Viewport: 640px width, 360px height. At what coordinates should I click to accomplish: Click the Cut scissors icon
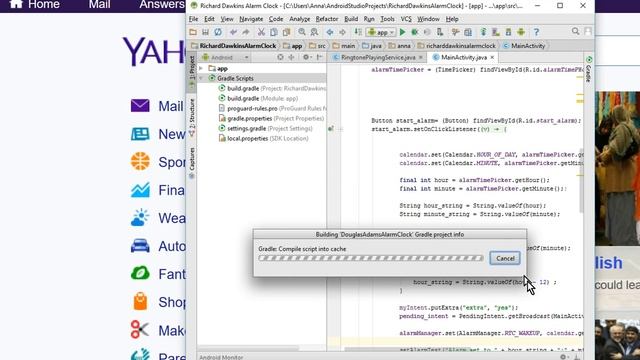261,32
